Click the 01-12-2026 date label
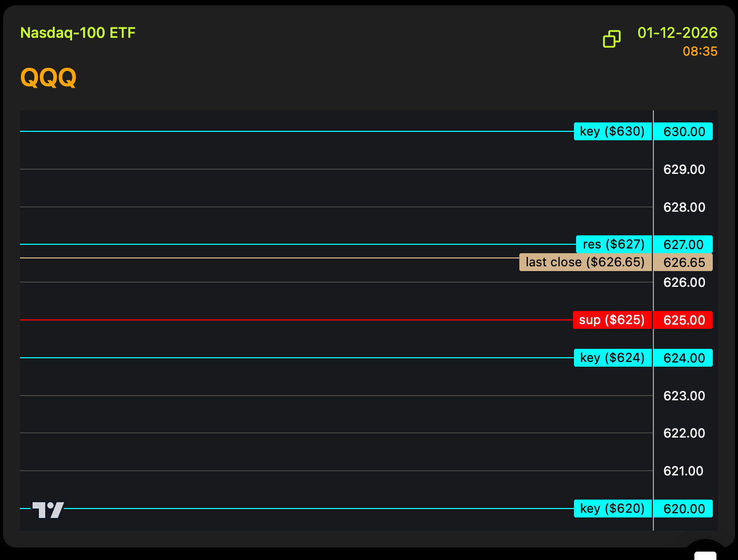 (x=677, y=33)
